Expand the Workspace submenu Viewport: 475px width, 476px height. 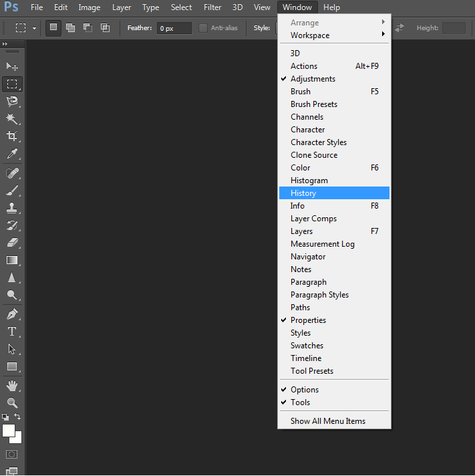pyautogui.click(x=334, y=35)
